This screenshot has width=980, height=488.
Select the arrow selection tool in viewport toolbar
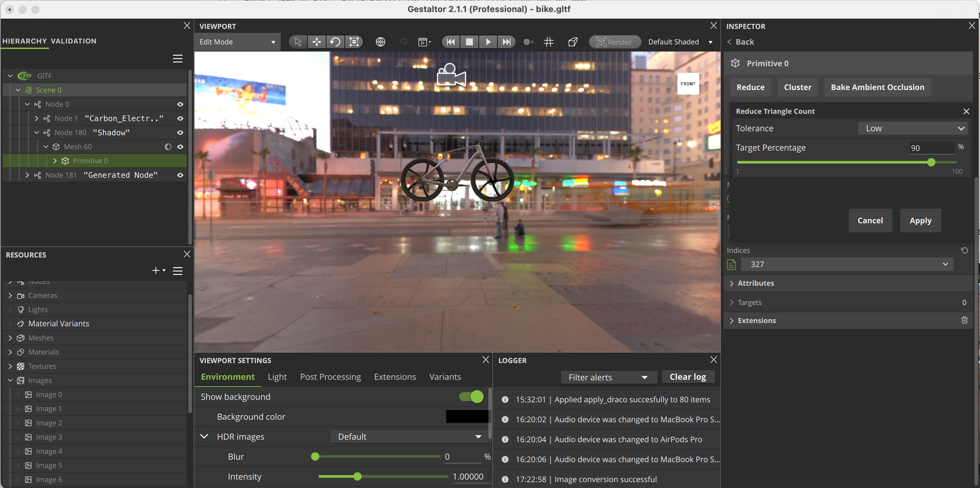pos(298,42)
